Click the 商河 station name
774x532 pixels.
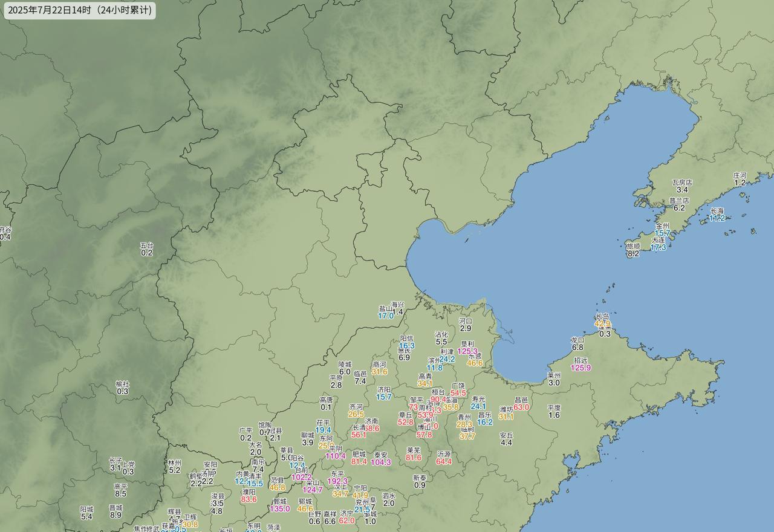click(379, 365)
